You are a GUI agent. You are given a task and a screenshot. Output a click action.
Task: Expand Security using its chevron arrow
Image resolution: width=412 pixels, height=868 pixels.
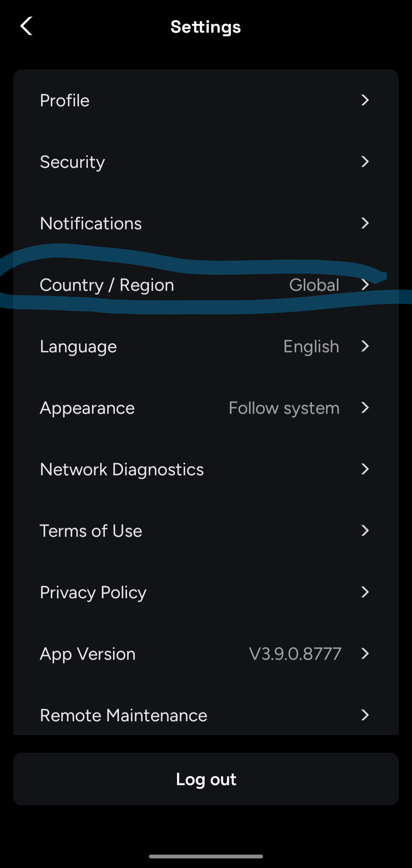(x=365, y=162)
